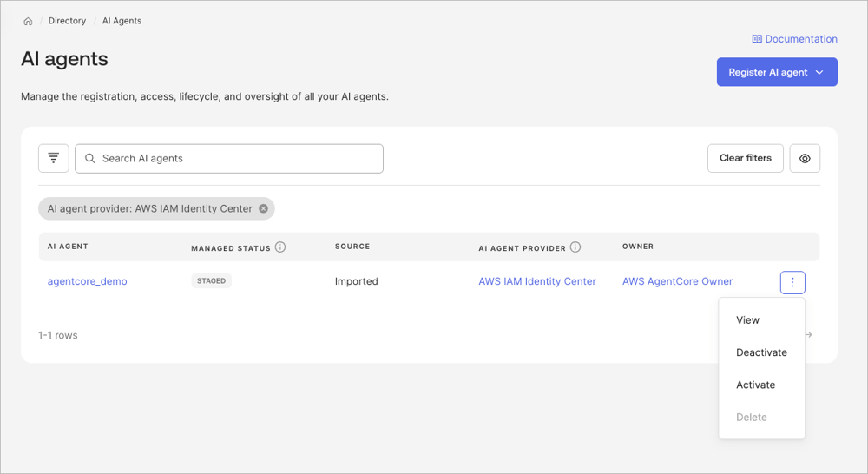Click the Documentation book icon
This screenshot has width=868, height=474.
(757, 39)
